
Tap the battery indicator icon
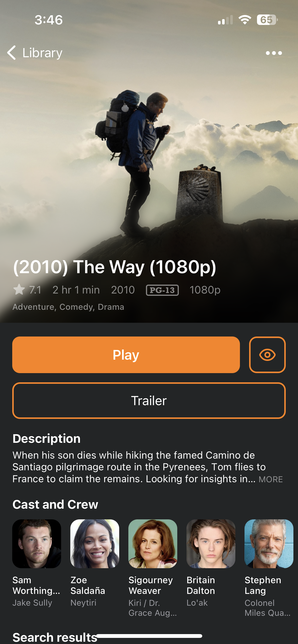pos(267,20)
